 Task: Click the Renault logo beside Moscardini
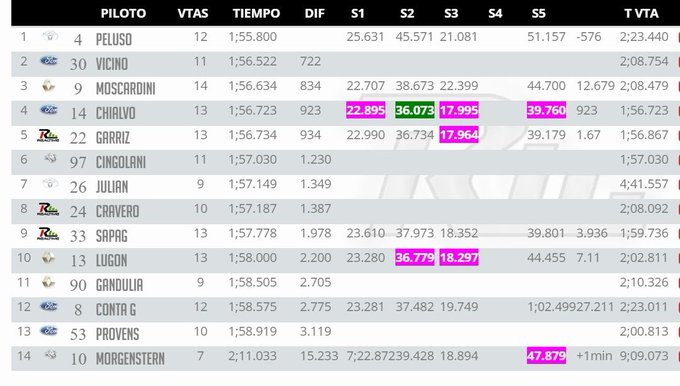point(49,86)
